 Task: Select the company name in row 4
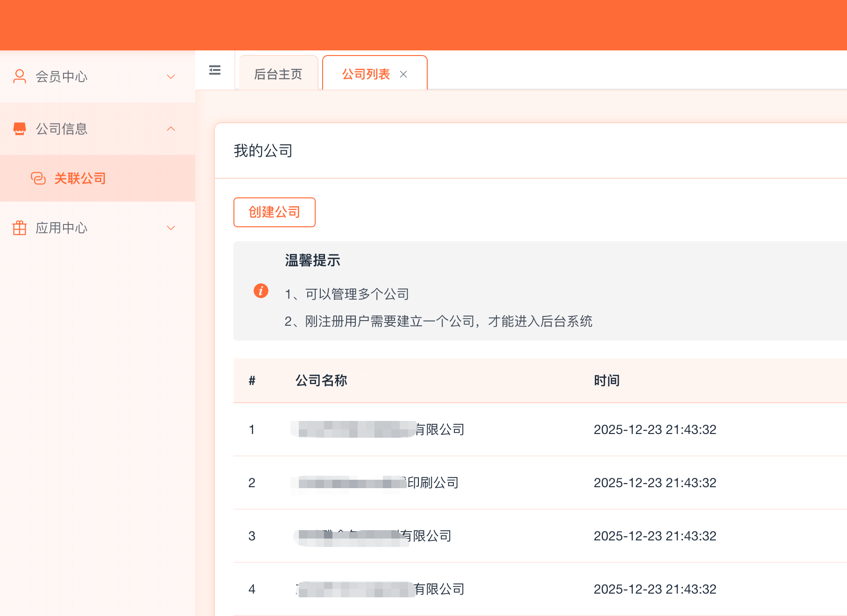pos(379,589)
